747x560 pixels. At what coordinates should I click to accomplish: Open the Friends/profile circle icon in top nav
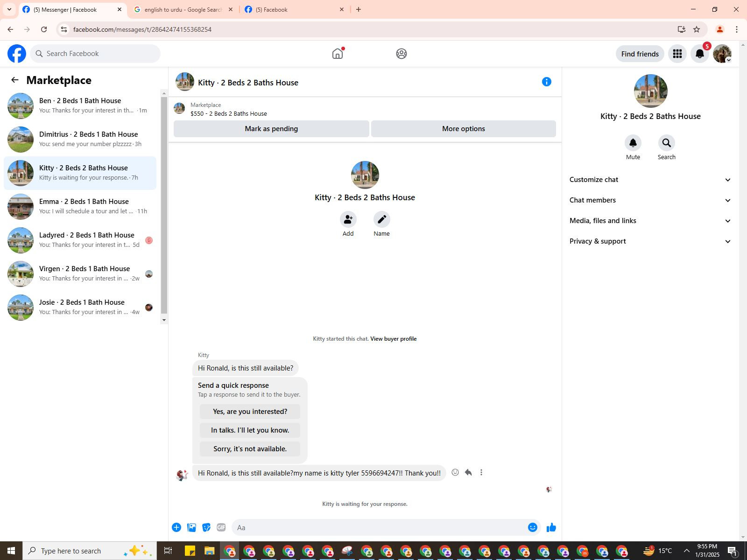(x=402, y=54)
